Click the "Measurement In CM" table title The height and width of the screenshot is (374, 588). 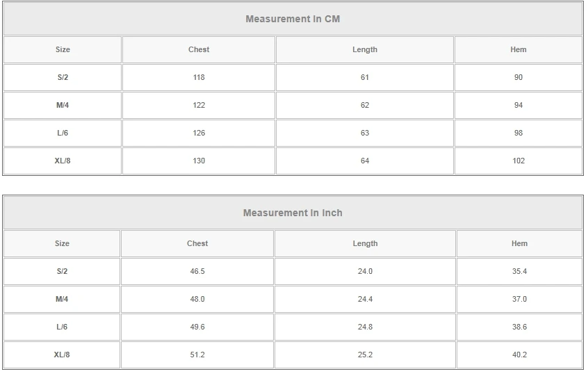tap(293, 19)
